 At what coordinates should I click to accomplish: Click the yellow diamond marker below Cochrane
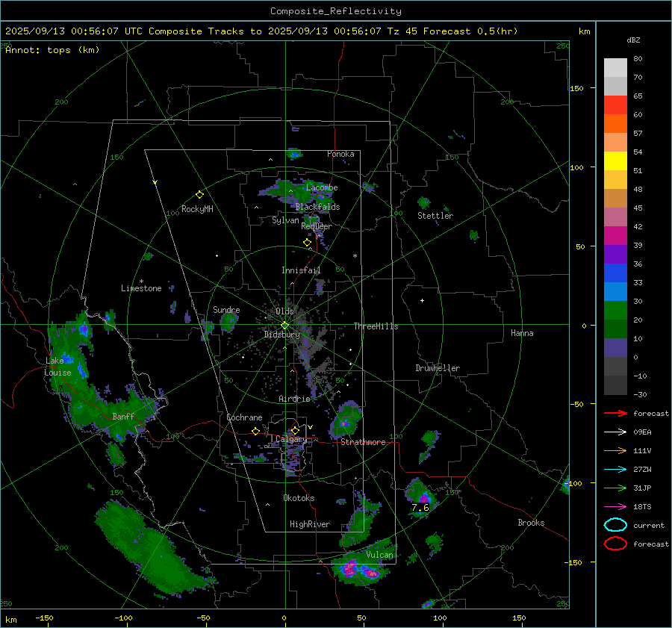pyautogui.click(x=255, y=431)
